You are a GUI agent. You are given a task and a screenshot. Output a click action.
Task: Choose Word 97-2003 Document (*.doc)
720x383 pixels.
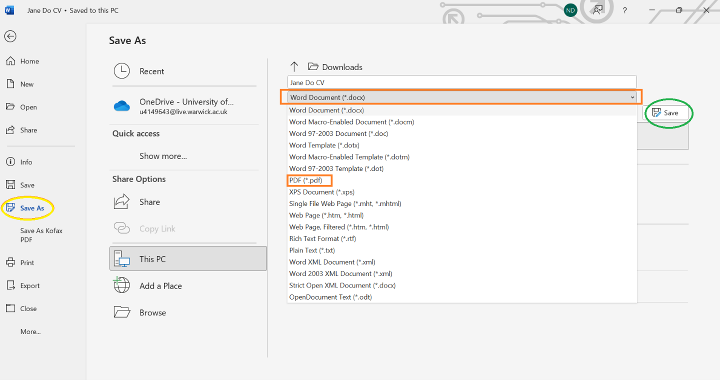pyautogui.click(x=338, y=134)
